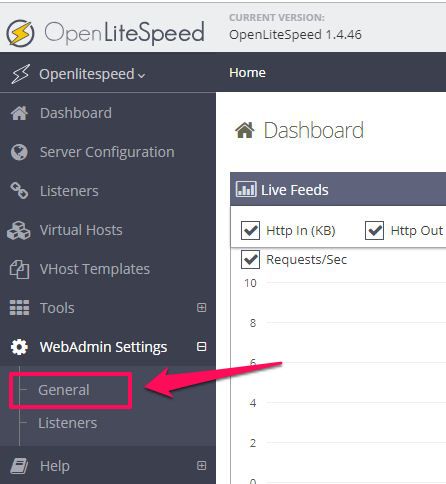Click the OpenLiteSpeed lightning logo icon

click(20, 33)
